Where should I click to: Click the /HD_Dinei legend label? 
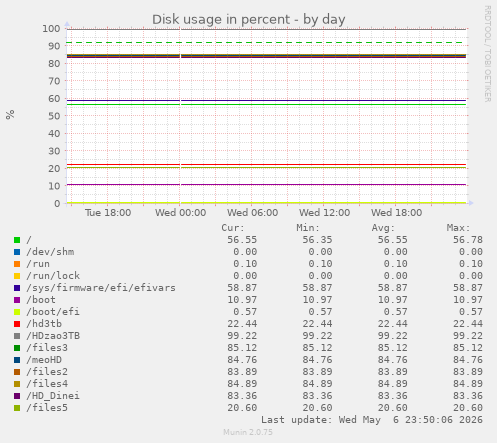(53, 396)
